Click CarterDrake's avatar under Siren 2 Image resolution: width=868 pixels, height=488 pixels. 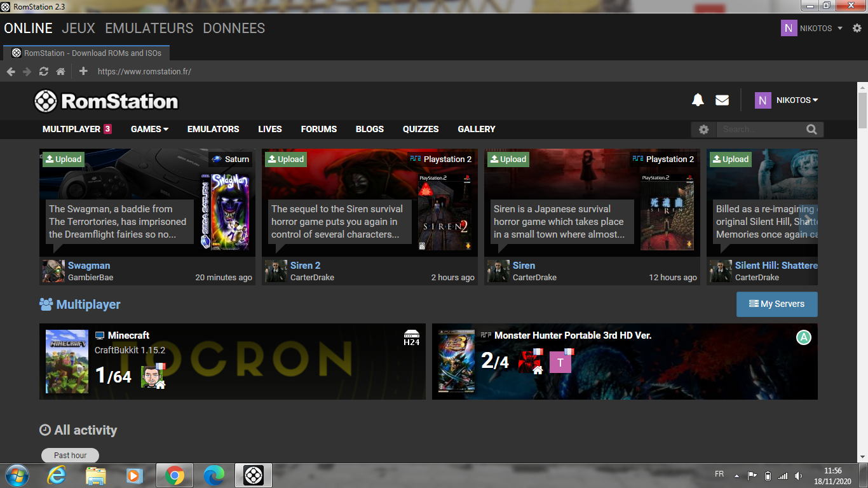(x=276, y=271)
